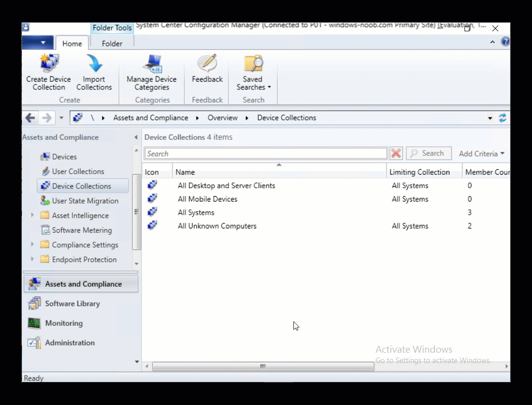The width and height of the screenshot is (532, 405).
Task: Expand the Compliance Settings folder
Action: (32, 244)
